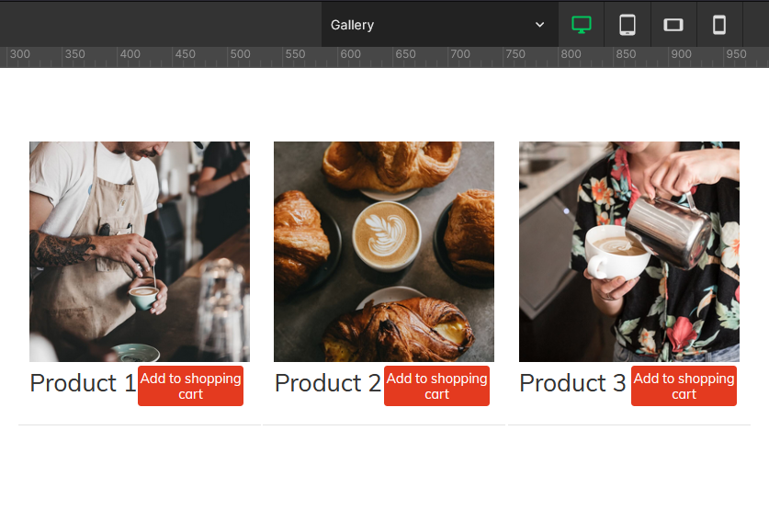Switch to tablet portrait preview

pyautogui.click(x=628, y=25)
